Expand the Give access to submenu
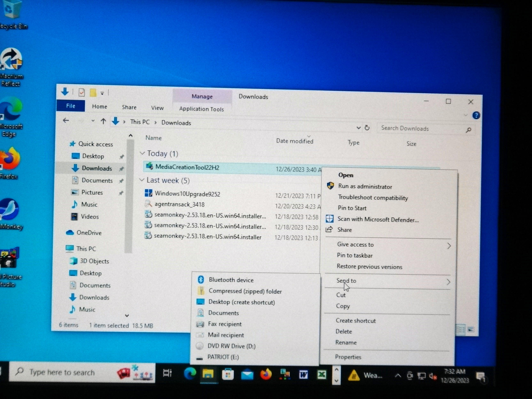The height and width of the screenshot is (399, 532). click(449, 246)
